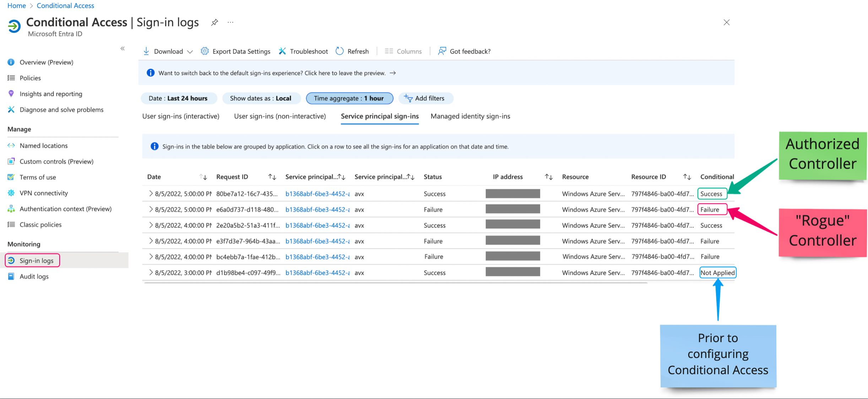The height and width of the screenshot is (399, 868).
Task: Switch to Managed identity sign-ins tab
Action: 470,116
